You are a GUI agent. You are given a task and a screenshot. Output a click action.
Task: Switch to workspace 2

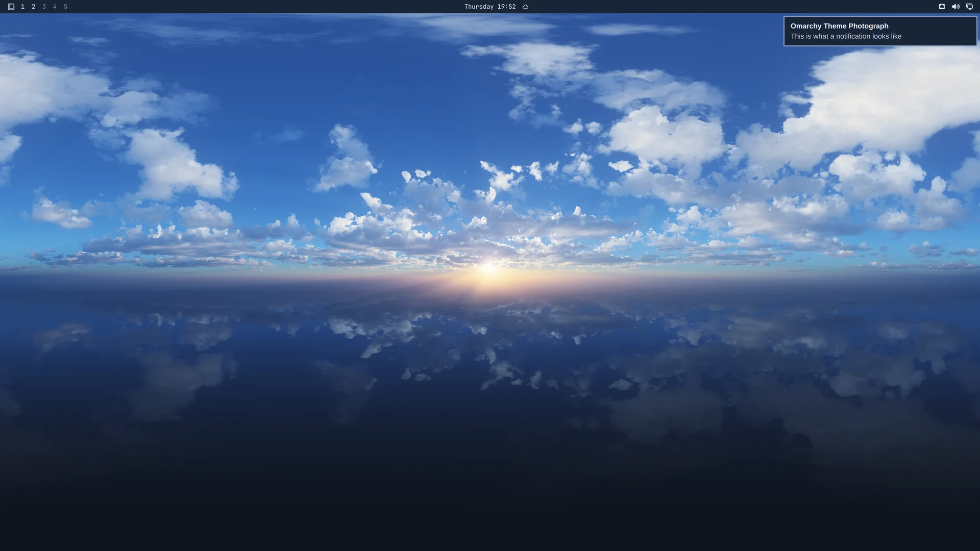[34, 7]
